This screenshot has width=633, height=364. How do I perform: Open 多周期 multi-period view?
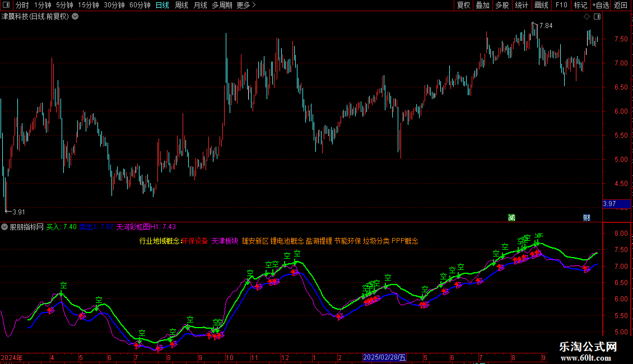[x=222, y=5]
